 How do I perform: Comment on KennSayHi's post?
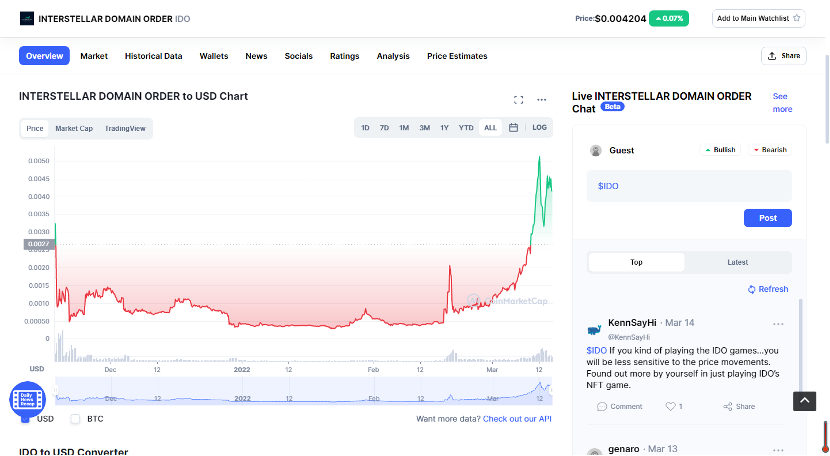click(619, 406)
